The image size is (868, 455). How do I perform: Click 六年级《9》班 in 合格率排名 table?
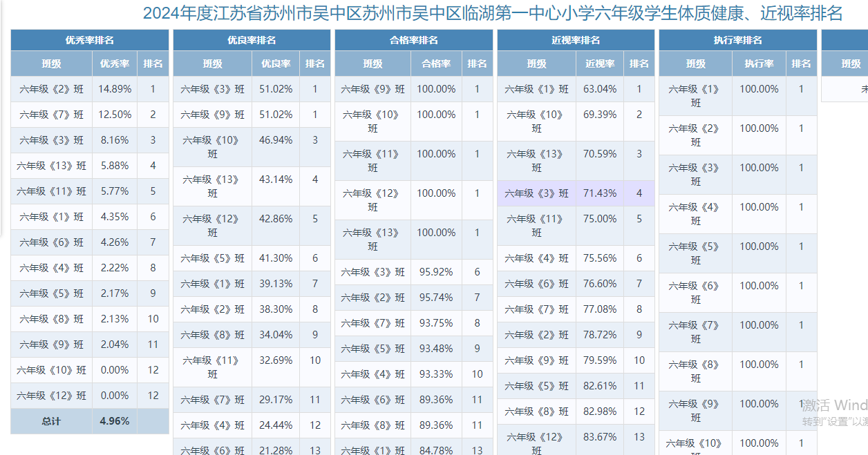coord(373,89)
